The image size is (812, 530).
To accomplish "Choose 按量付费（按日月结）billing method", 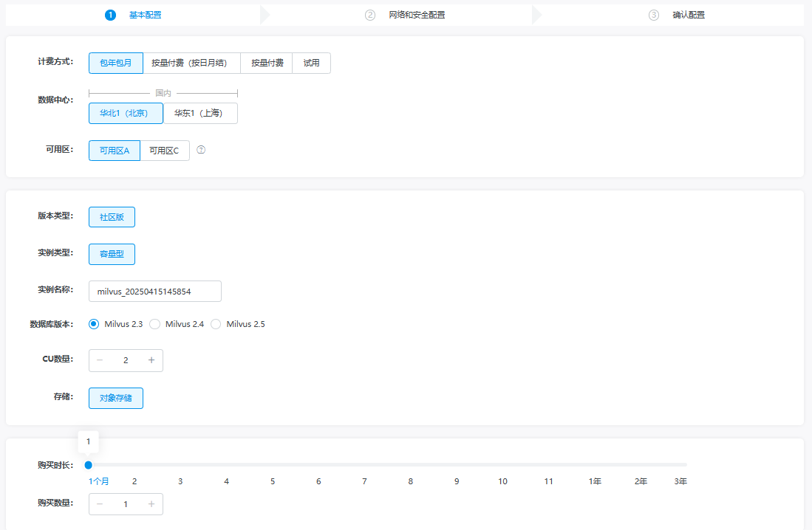I will (x=191, y=63).
